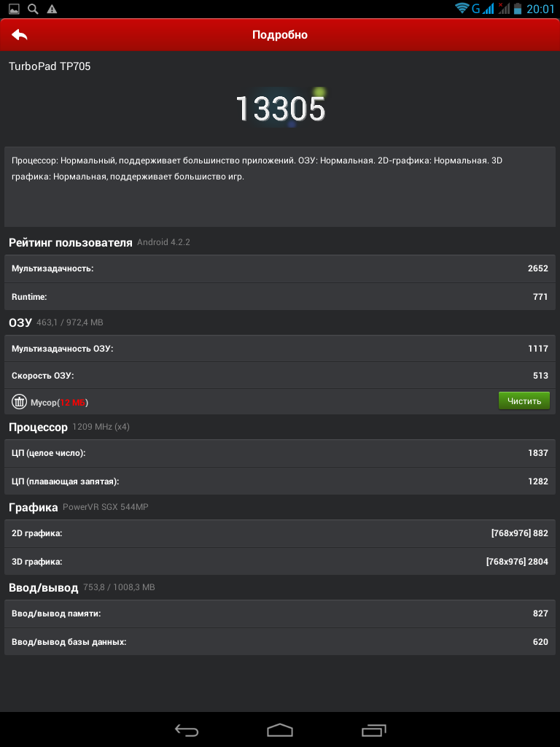The image size is (560, 747).
Task: Open recent apps navigation button
Action: tap(373, 729)
